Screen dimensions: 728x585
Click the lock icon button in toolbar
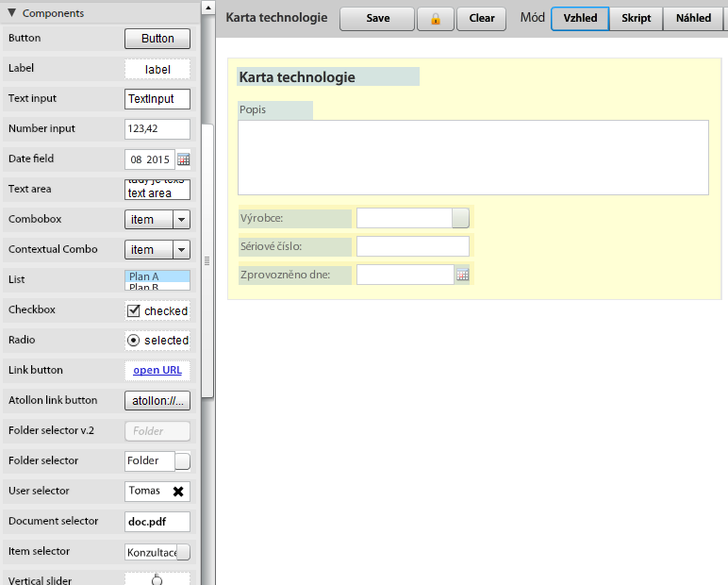tap(436, 19)
